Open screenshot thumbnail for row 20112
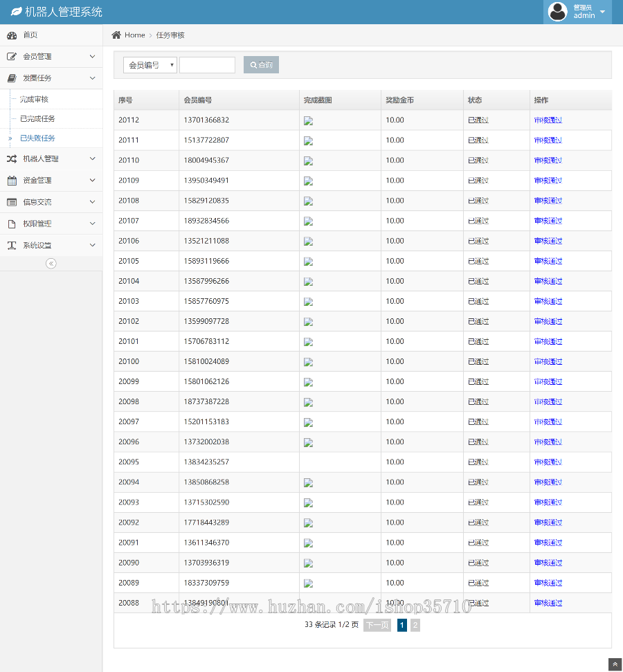 pos(308,121)
